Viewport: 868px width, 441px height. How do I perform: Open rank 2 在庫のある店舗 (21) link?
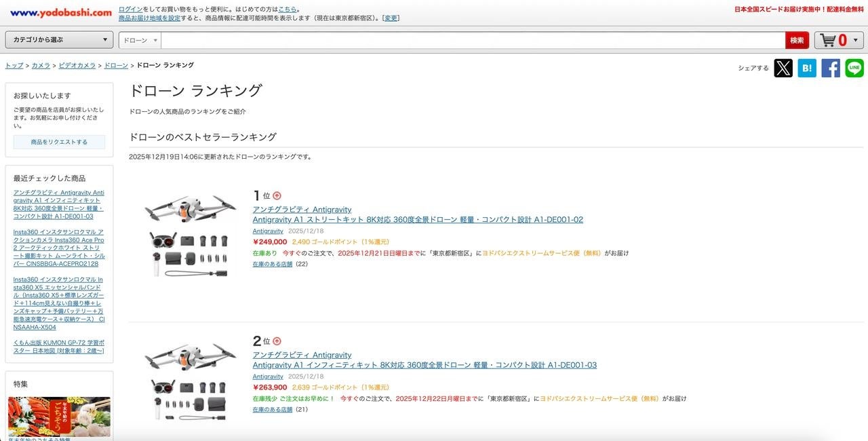(273, 410)
